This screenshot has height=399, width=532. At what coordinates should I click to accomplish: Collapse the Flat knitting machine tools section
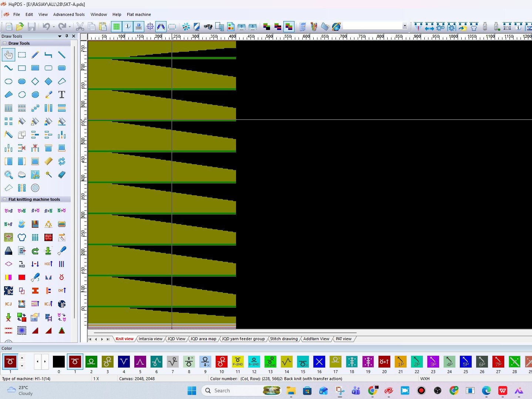pyautogui.click(x=5, y=199)
